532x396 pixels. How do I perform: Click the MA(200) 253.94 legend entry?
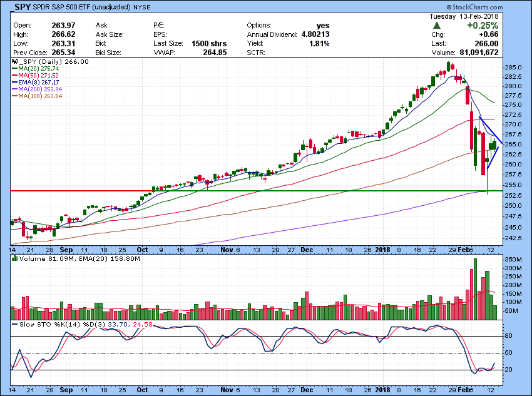pyautogui.click(x=40, y=89)
